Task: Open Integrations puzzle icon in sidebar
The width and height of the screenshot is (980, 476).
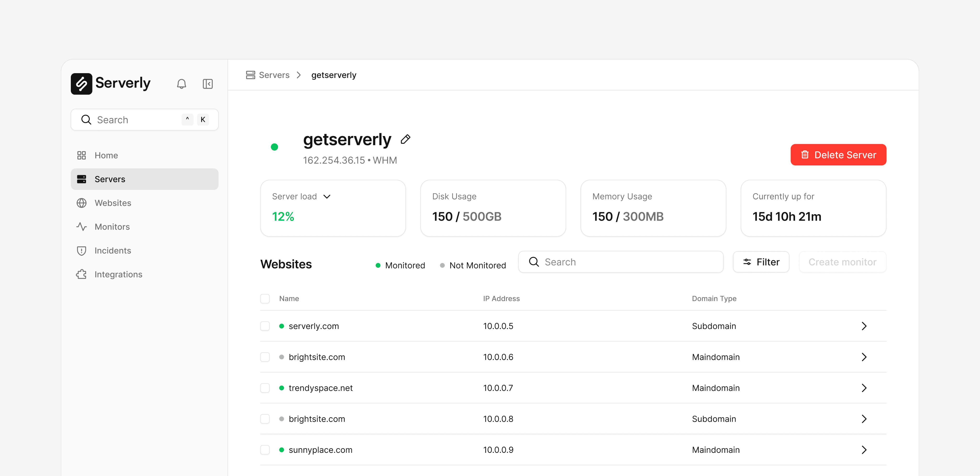Action: [x=81, y=274]
